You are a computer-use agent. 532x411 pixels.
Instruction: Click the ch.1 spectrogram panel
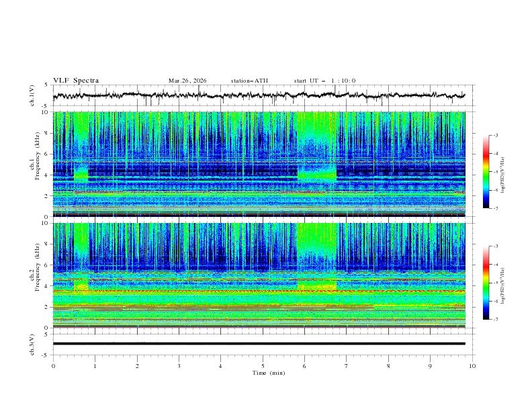pyautogui.click(x=259, y=164)
